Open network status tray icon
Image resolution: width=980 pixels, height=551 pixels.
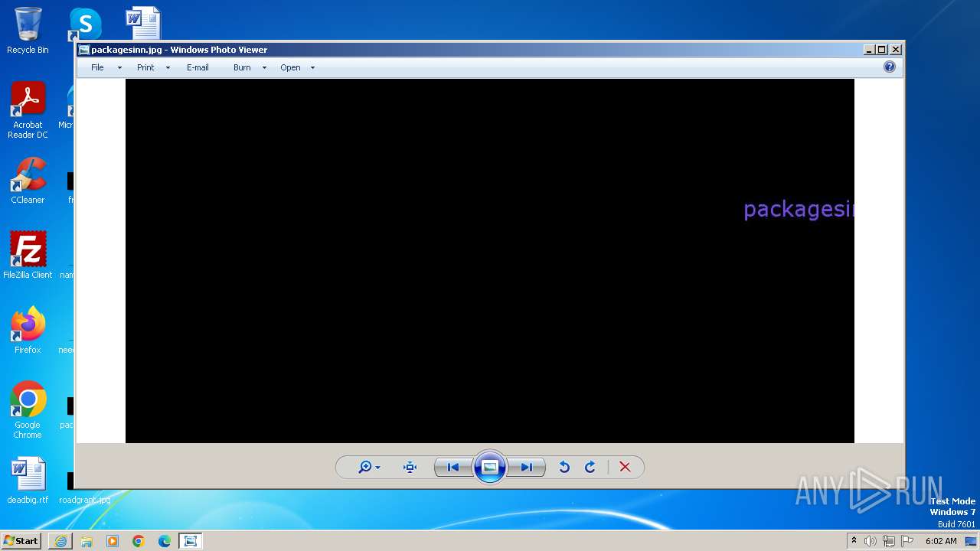888,541
